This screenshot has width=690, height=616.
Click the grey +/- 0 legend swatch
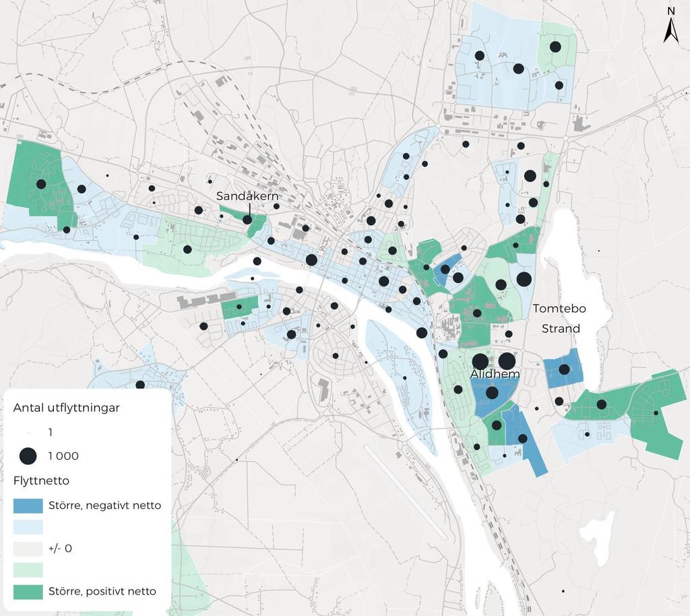coord(28,548)
